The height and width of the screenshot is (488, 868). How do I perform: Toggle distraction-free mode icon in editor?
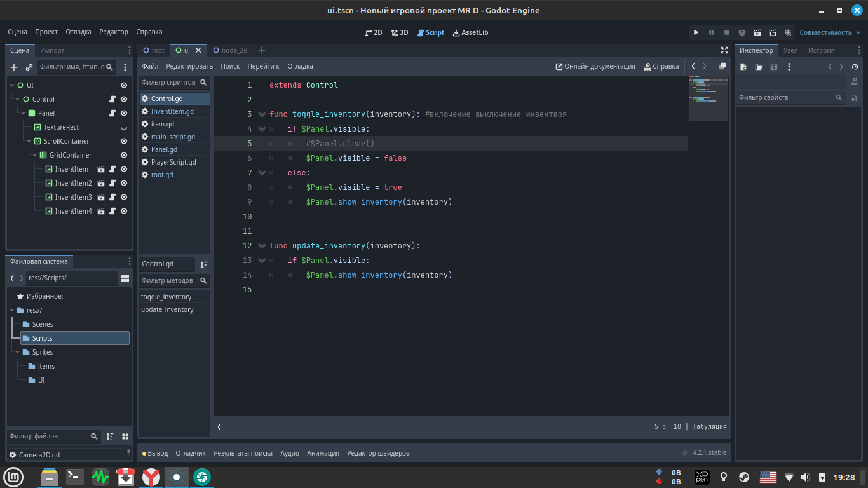[724, 50]
